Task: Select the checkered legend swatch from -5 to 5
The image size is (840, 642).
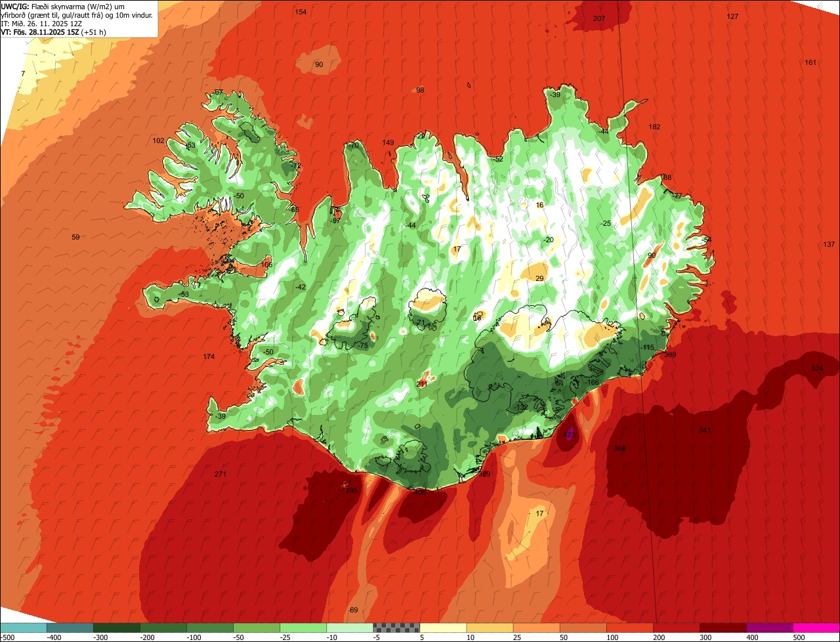Action: (396, 628)
